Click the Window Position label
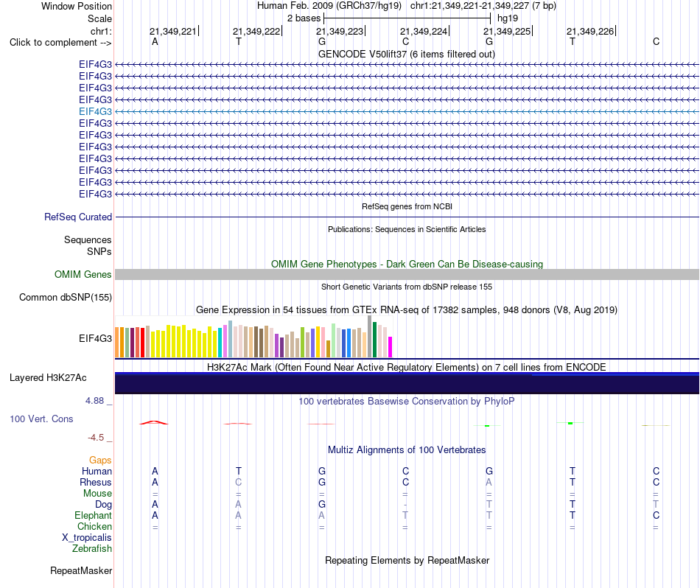Screen dimensions: 700x588 click(x=77, y=6)
